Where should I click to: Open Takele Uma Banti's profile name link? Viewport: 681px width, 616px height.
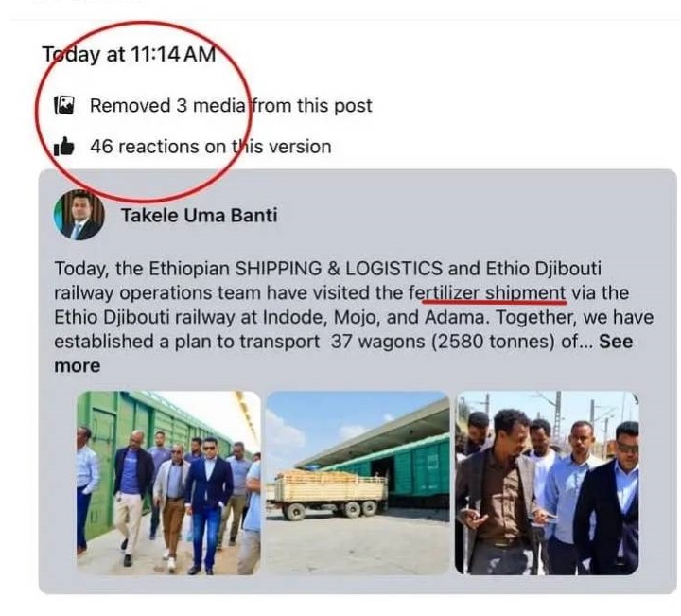tap(199, 216)
